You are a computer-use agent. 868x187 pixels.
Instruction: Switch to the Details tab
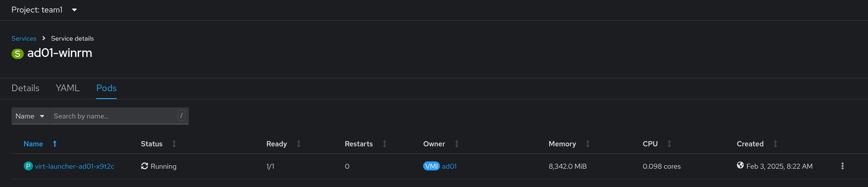click(25, 88)
